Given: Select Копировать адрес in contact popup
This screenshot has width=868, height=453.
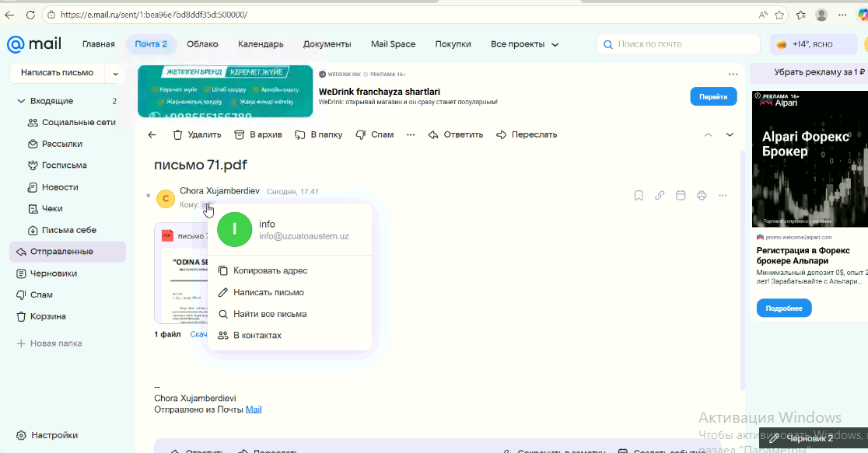Looking at the screenshot, I should 263,270.
